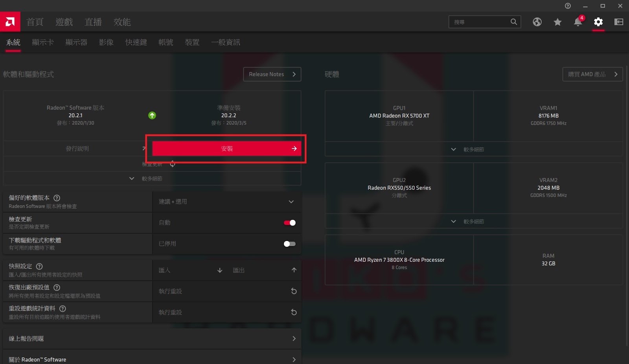Enable 下載驅動程式和軟體 switch
The width and height of the screenshot is (629, 364).
pyautogui.click(x=290, y=244)
